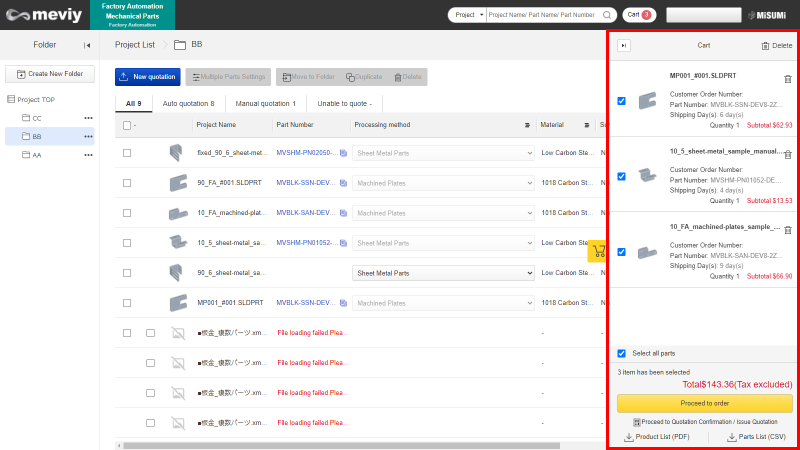The height and width of the screenshot is (450, 800).
Task: Collapse the Cart panel arrow icon
Action: point(623,45)
